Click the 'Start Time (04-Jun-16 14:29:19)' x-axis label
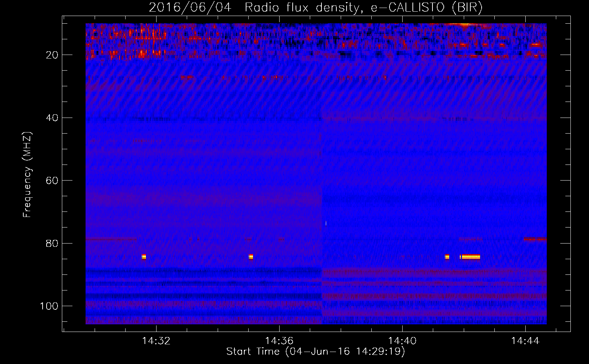This screenshot has height=364, width=589. (x=316, y=352)
